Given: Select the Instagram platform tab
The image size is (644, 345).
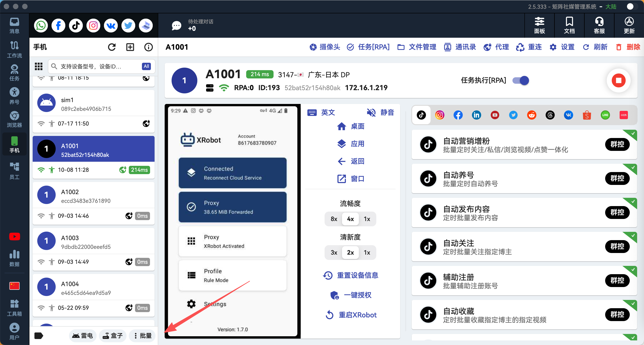Looking at the screenshot, I should pos(440,115).
